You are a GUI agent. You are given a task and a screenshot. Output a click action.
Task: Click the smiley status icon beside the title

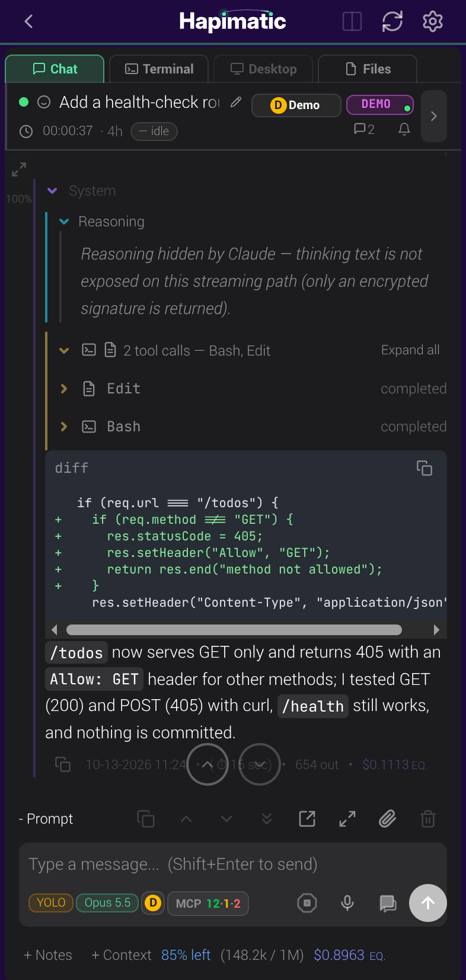pyautogui.click(x=44, y=102)
